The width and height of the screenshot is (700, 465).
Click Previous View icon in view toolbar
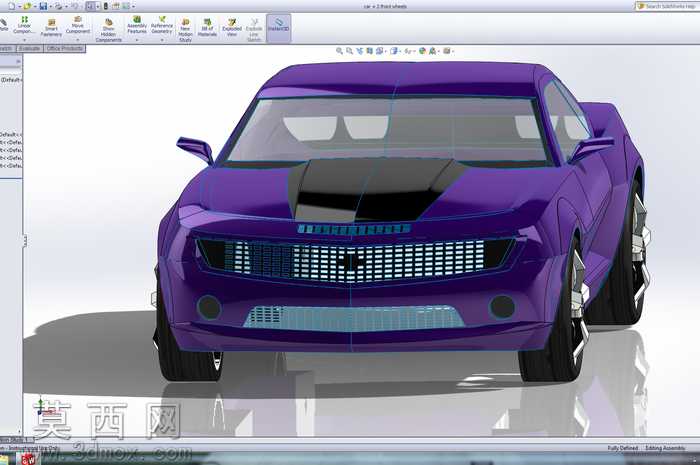[x=360, y=51]
